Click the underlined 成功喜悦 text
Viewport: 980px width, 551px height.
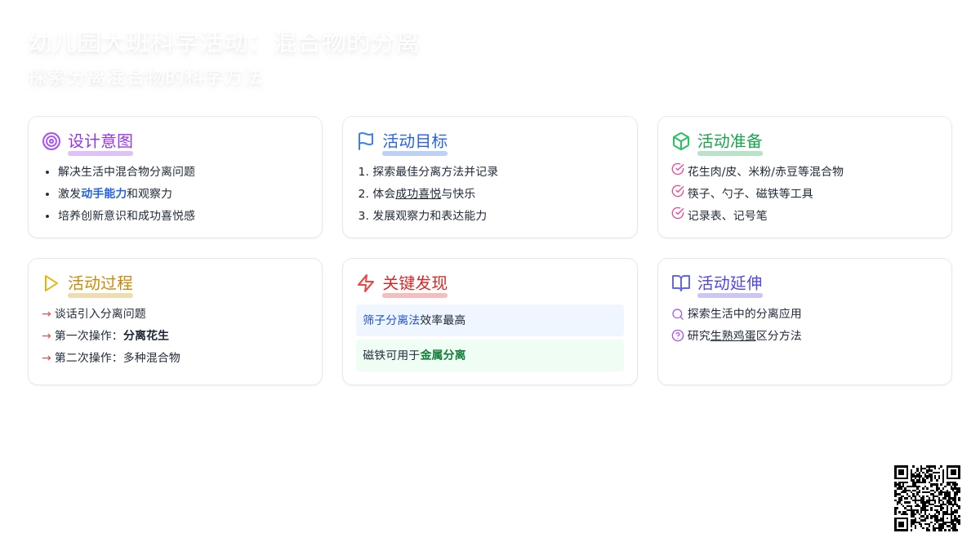click(418, 193)
